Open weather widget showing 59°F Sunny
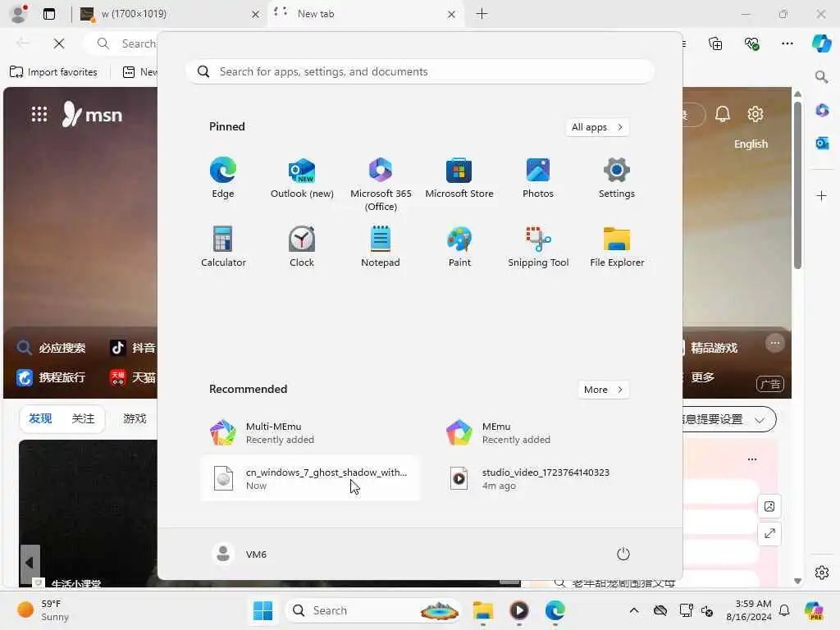The width and height of the screenshot is (840, 630). pyautogui.click(x=43, y=610)
